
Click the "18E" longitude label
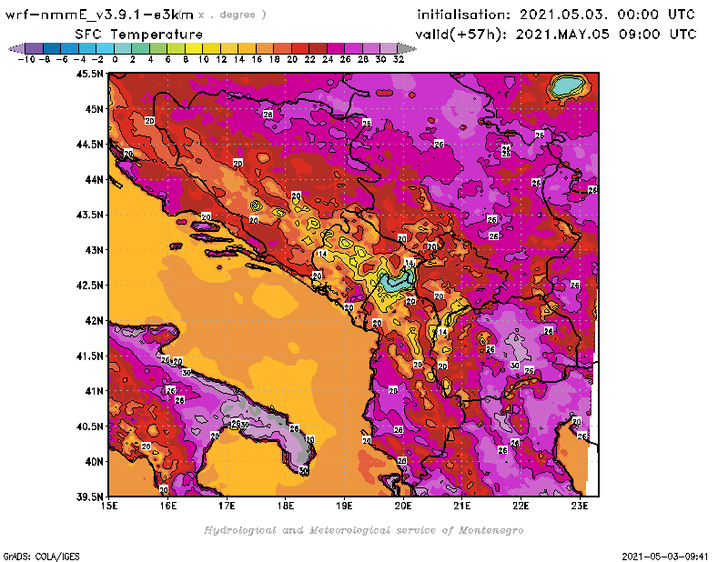pyautogui.click(x=286, y=506)
